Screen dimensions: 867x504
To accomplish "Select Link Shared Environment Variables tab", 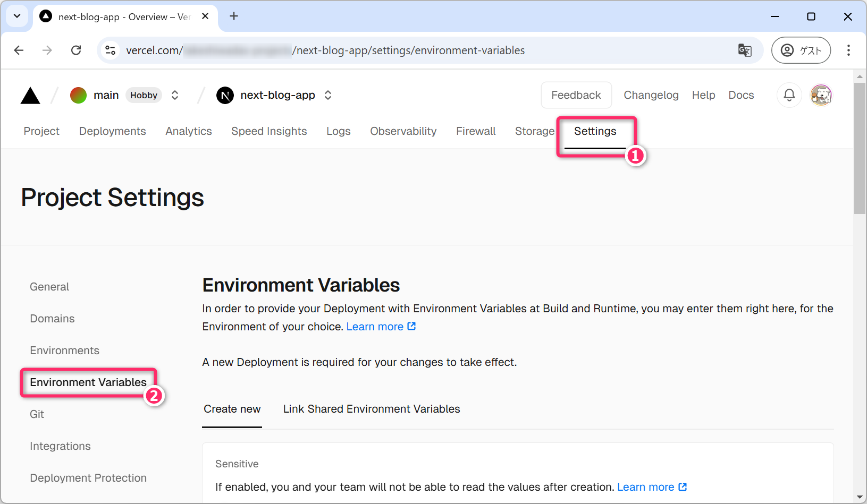I will coord(371,409).
